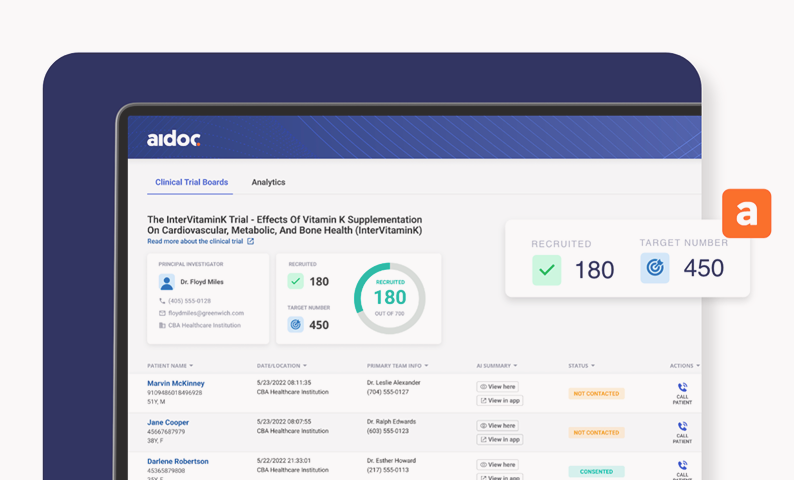Click the recruited 180 circular progress ring
This screenshot has height=480, width=794.
pyautogui.click(x=389, y=298)
